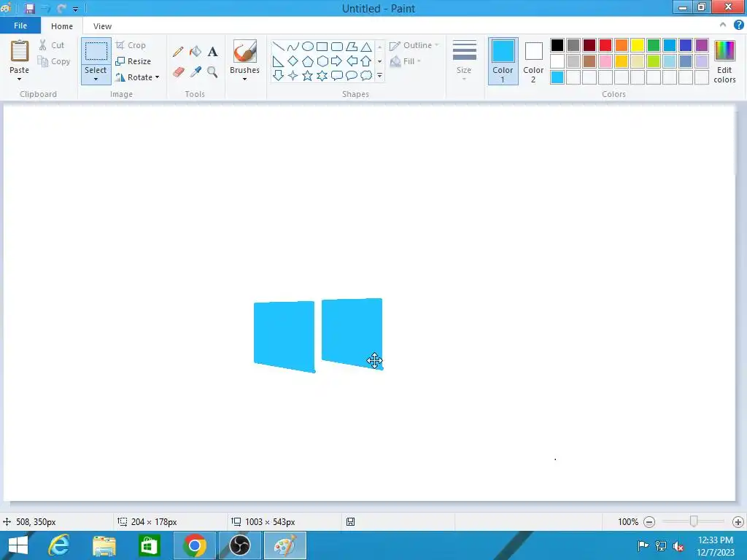747x560 pixels.
Task: Click the Save icon in quick access toolbar
Action: [29, 9]
